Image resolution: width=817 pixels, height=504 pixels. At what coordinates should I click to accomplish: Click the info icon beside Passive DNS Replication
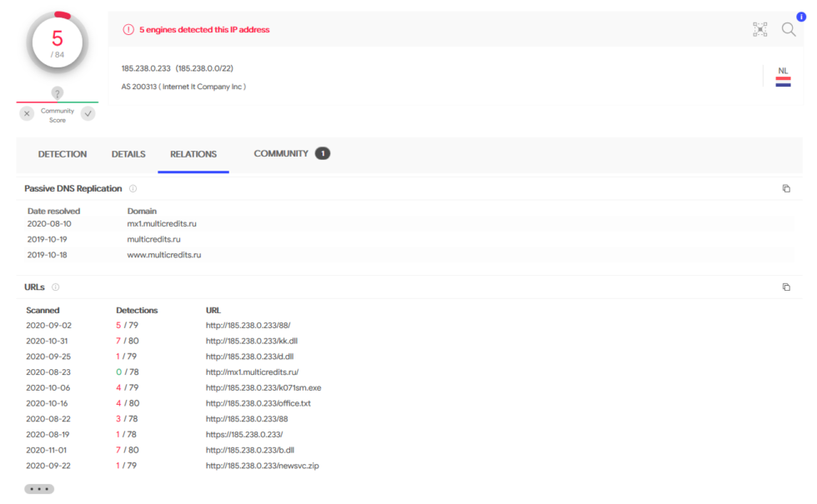point(133,188)
